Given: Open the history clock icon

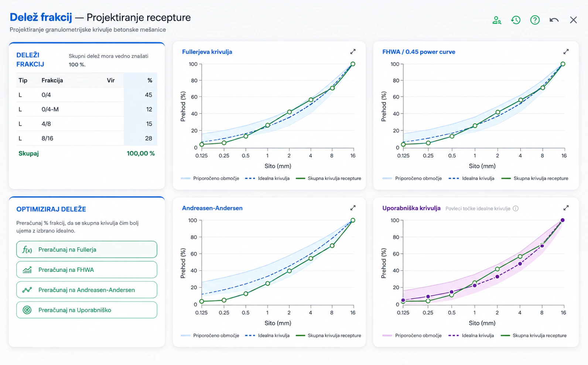Looking at the screenshot, I should point(516,20).
